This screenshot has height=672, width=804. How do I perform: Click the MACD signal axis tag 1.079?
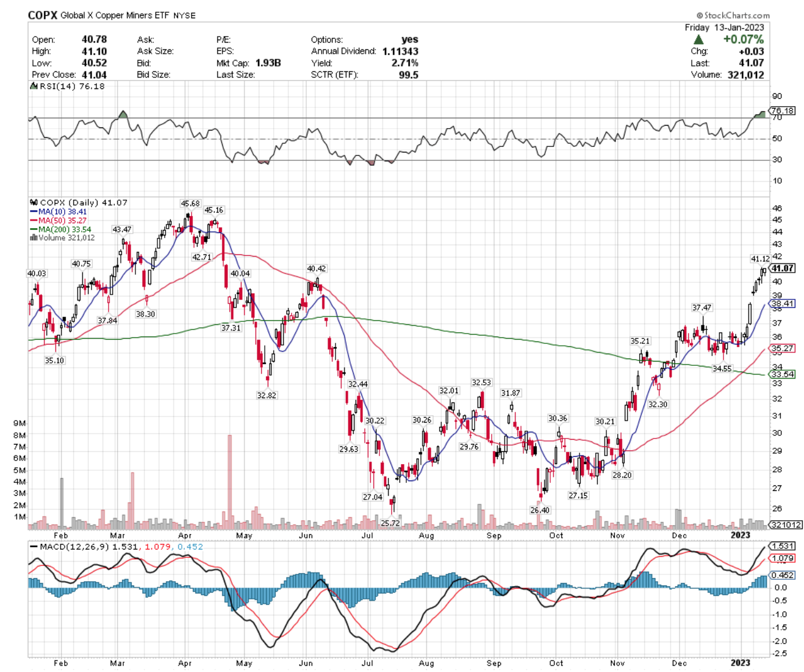(x=783, y=559)
